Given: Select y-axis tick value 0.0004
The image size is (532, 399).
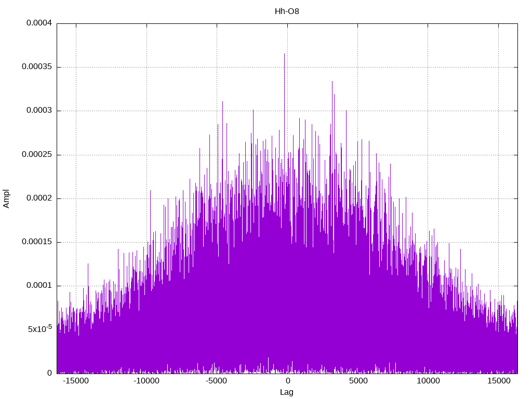Looking at the screenshot, I should 39,23.
